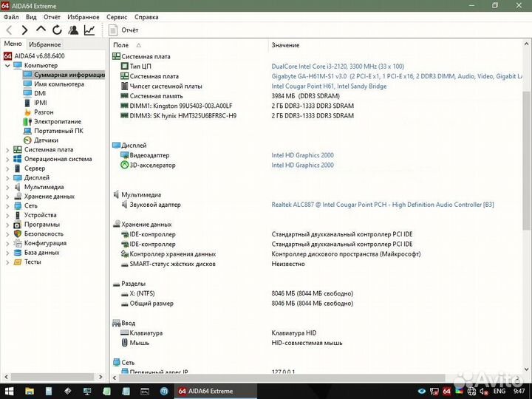This screenshot has height=399, width=532.
Task: Switch to the Избранное tab
Action: tap(44, 45)
